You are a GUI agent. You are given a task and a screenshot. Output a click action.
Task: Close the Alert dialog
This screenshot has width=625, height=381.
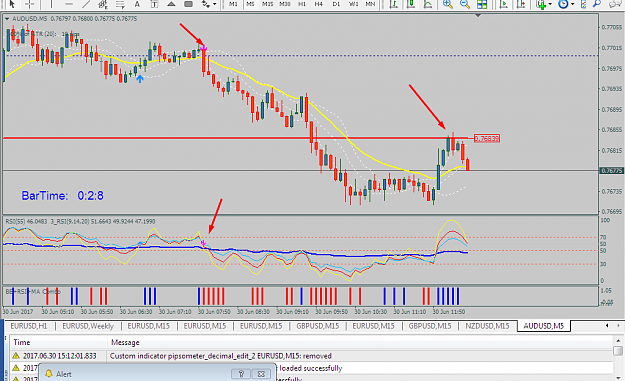pos(261,374)
